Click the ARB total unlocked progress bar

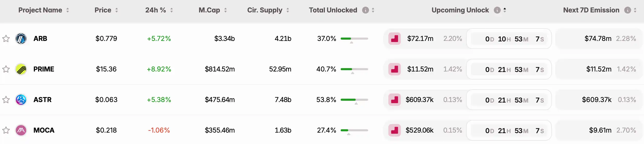pos(354,39)
